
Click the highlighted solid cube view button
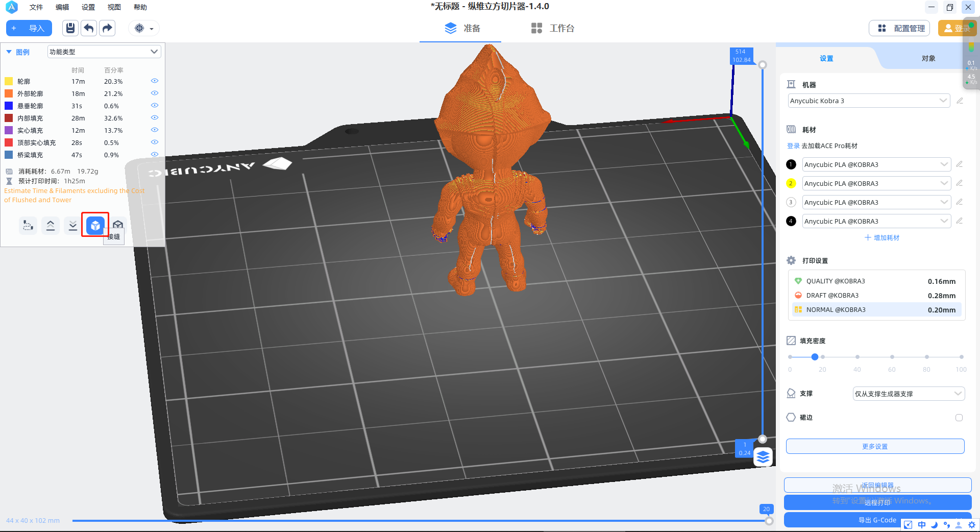(x=95, y=225)
